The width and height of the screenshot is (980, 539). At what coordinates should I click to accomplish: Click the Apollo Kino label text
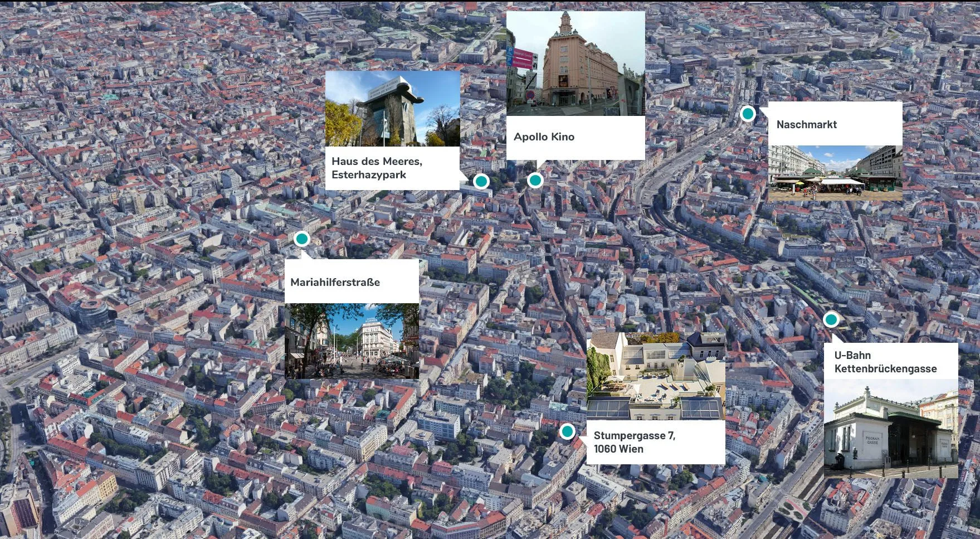click(x=545, y=136)
